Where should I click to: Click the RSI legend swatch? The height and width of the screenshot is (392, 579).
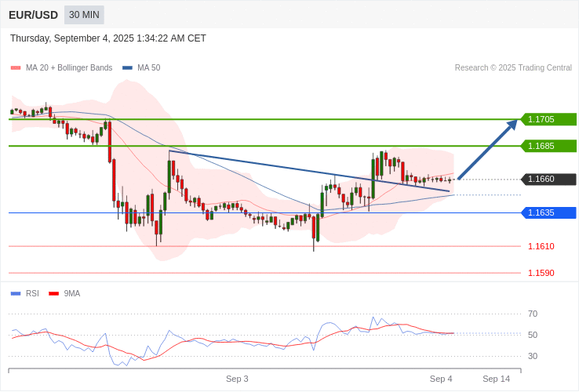coord(16,294)
